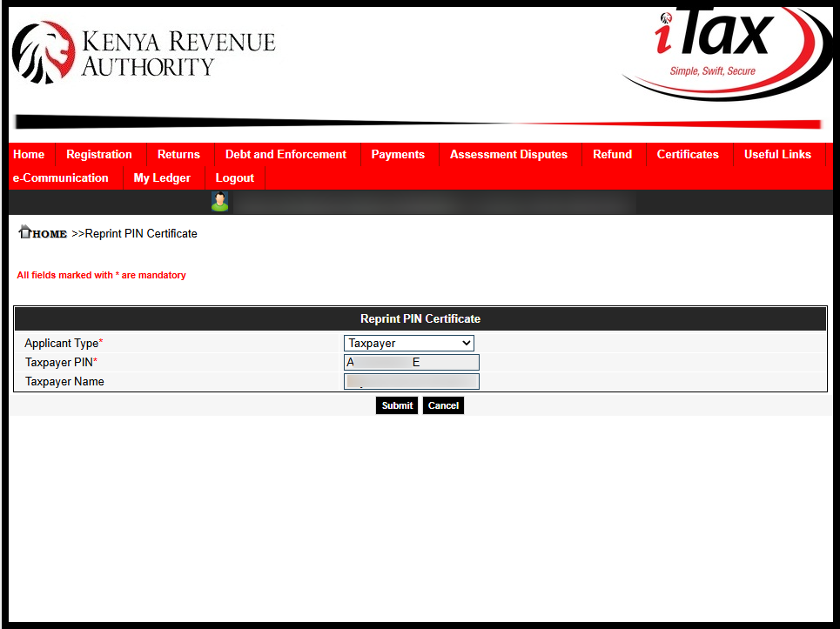
Task: Open the Debt and Enforcement menu
Action: [x=286, y=154]
